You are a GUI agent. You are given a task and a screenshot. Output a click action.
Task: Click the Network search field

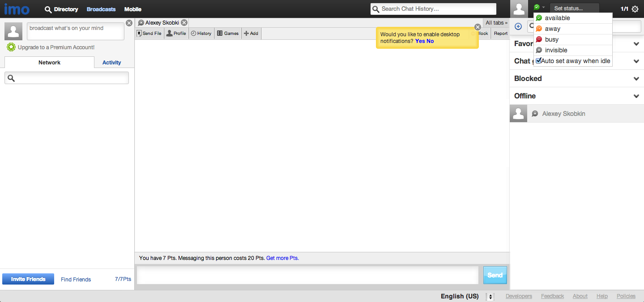(67, 78)
